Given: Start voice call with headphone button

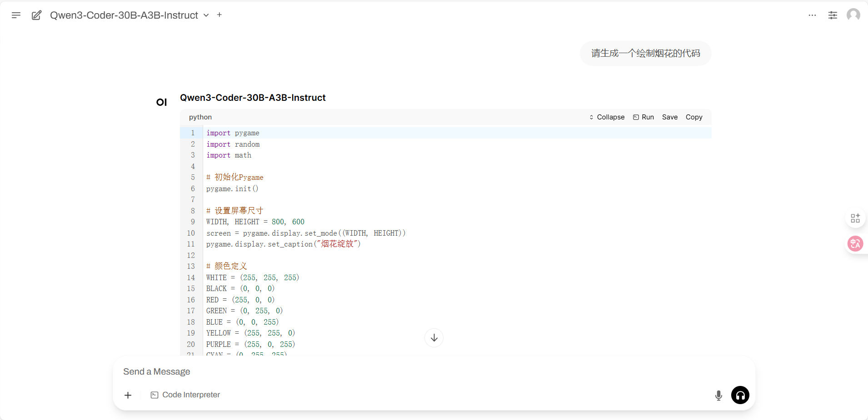Looking at the screenshot, I should (740, 395).
